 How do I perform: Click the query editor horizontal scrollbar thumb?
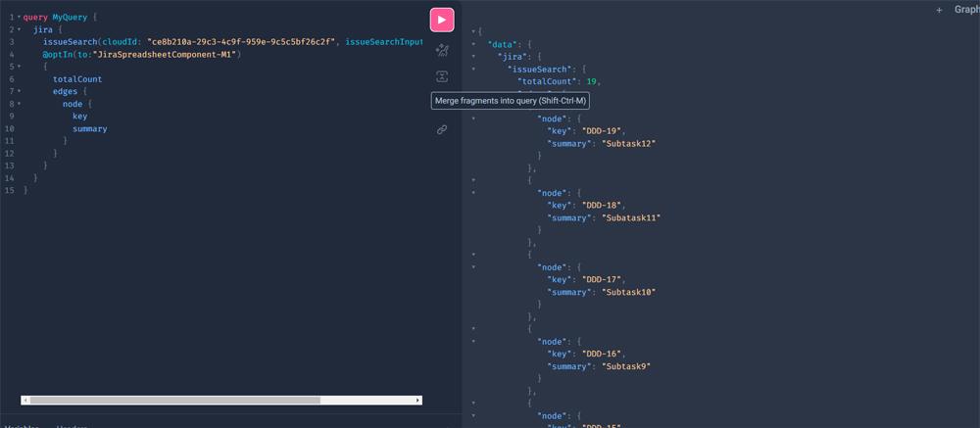coord(175,400)
